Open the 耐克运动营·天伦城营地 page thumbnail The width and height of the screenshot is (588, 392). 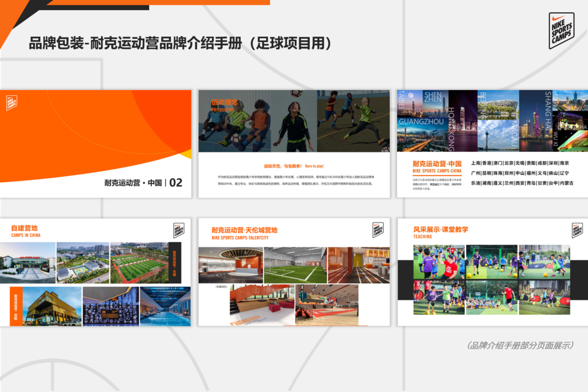[x=294, y=272]
